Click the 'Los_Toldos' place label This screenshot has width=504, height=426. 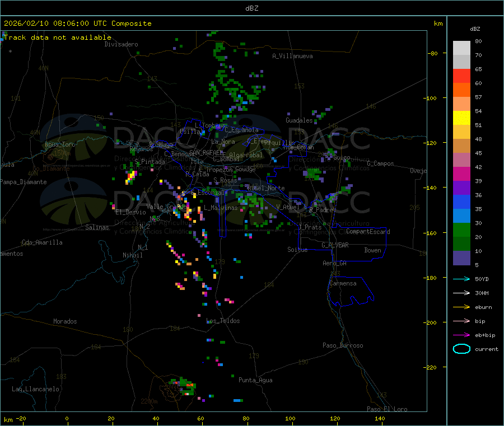[x=223, y=321]
